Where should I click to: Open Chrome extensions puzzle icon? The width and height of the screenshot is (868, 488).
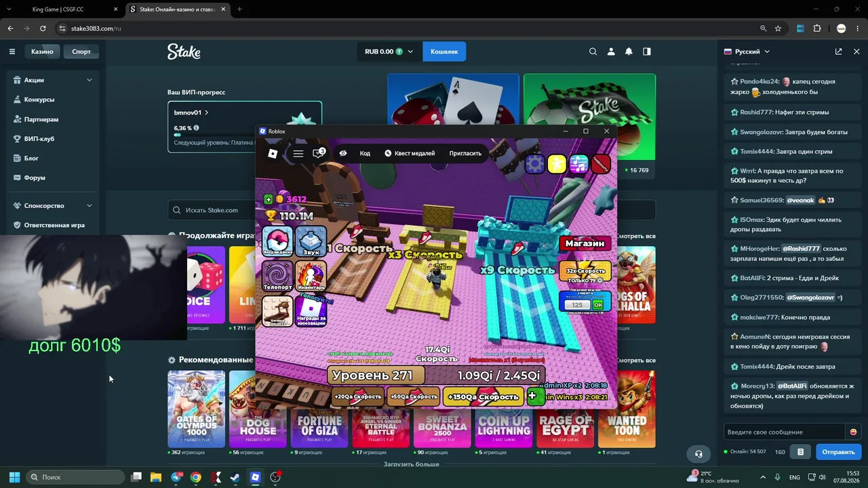(817, 28)
